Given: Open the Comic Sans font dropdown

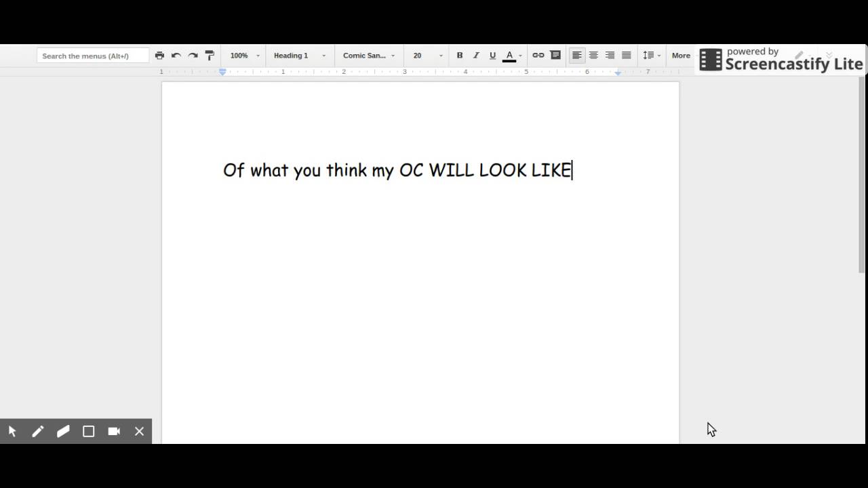Looking at the screenshot, I should tap(369, 56).
